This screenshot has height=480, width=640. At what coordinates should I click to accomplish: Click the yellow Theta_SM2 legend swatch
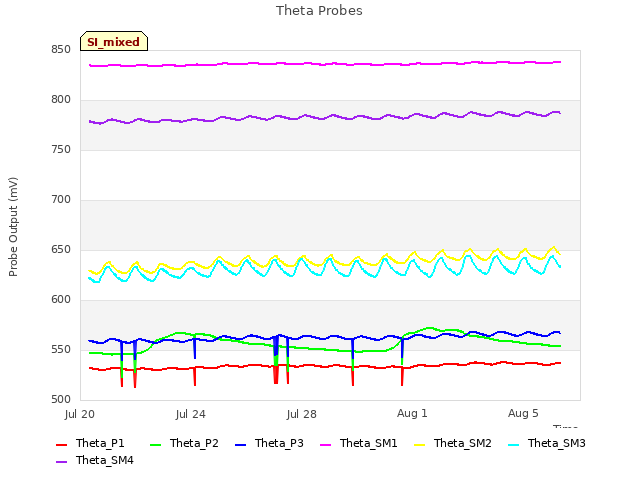[x=419, y=444]
